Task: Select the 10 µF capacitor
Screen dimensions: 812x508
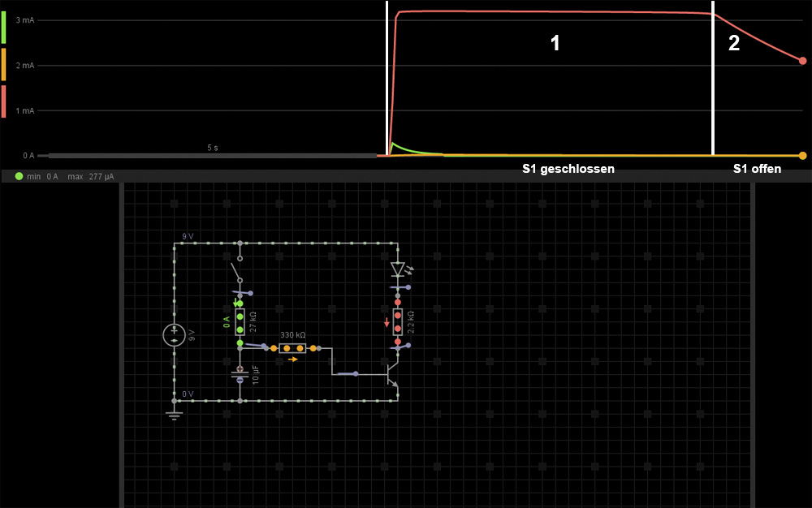Action: tap(240, 374)
